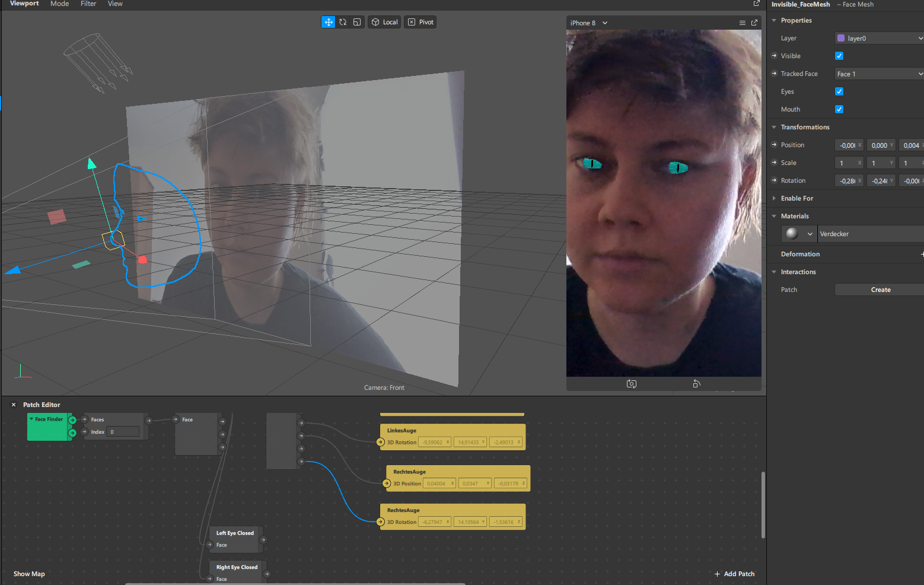The height and width of the screenshot is (585, 924).
Task: Click the Pivot toggle in viewport toolbar
Action: tap(420, 22)
